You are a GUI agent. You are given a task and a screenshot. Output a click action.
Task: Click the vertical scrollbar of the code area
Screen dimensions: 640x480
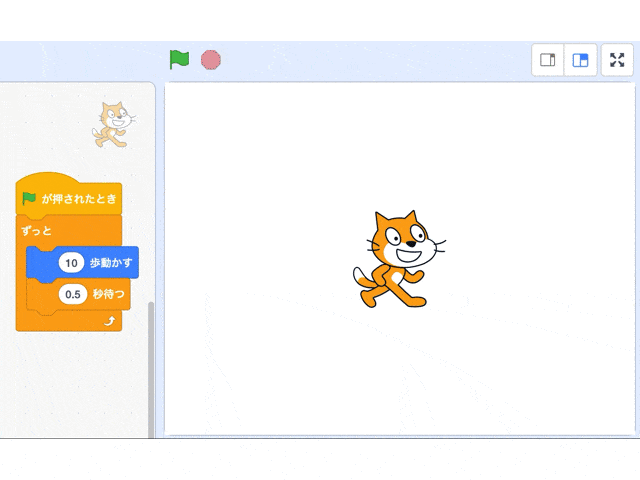click(x=151, y=369)
